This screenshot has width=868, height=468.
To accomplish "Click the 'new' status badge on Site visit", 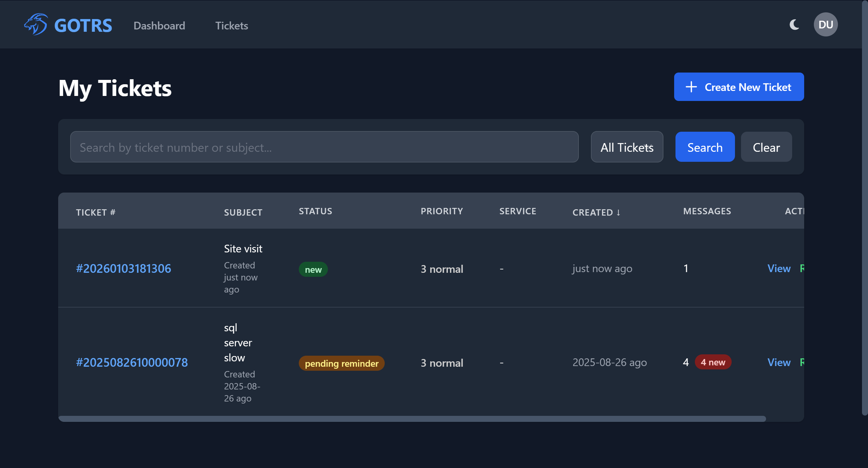I will 313,269.
